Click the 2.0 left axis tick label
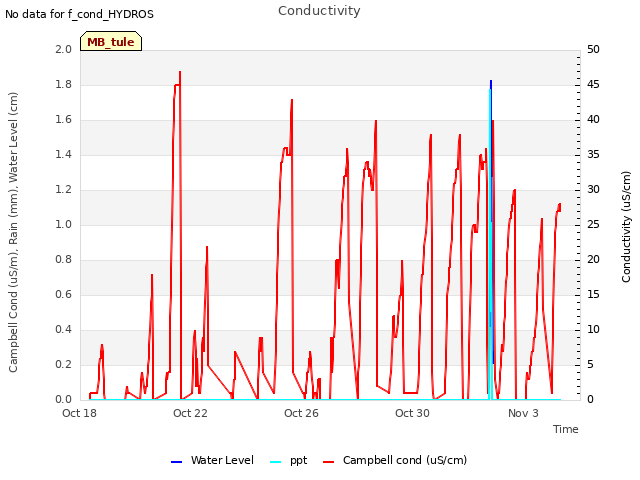Image resolution: width=640 pixels, height=480 pixels. 63,49
